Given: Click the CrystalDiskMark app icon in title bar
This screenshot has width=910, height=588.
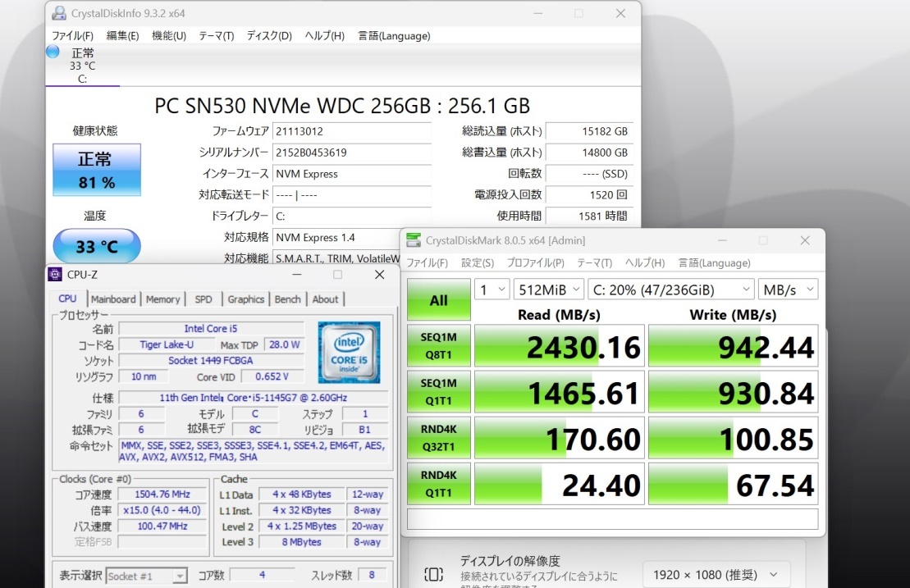Looking at the screenshot, I should tap(414, 240).
